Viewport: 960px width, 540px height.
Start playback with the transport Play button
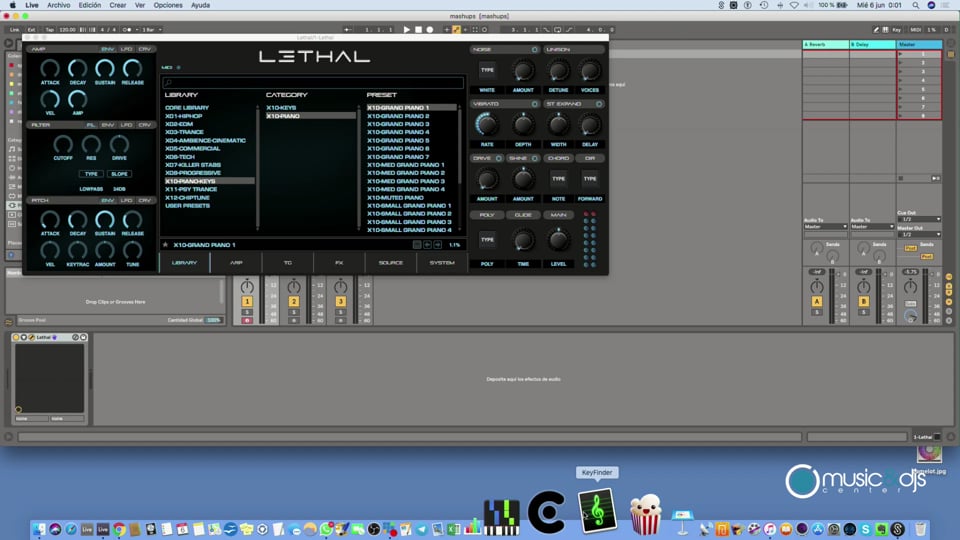pyautogui.click(x=407, y=29)
